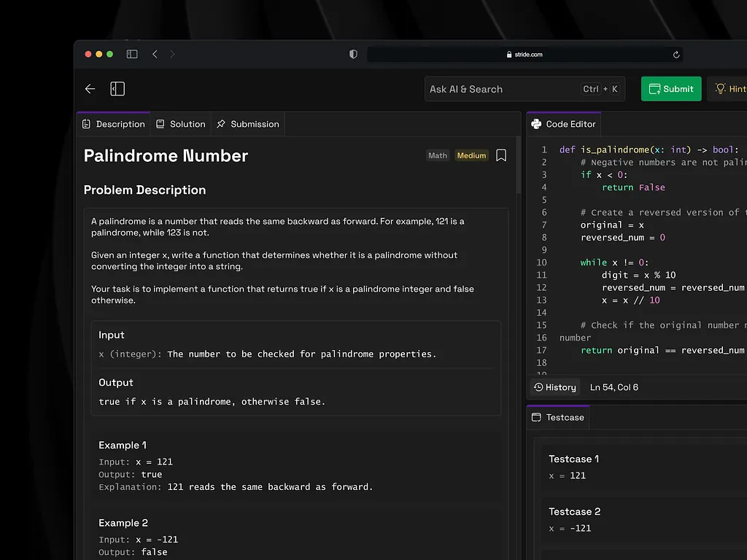The image size is (747, 560).
Task: Select the Testcase 2 heading
Action: (x=575, y=512)
